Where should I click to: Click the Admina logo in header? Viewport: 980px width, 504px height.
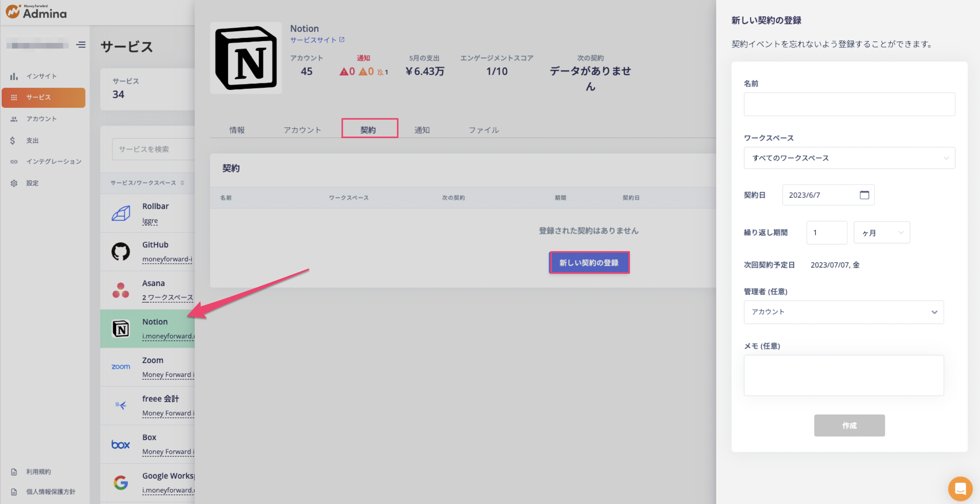(36, 12)
